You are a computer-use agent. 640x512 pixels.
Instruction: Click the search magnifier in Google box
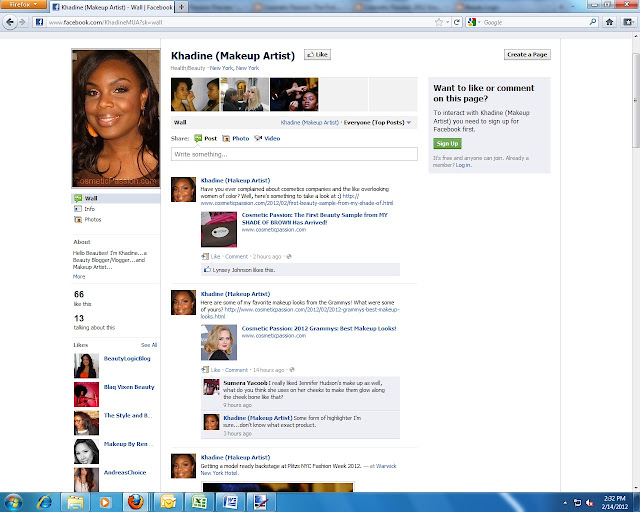[x=593, y=22]
